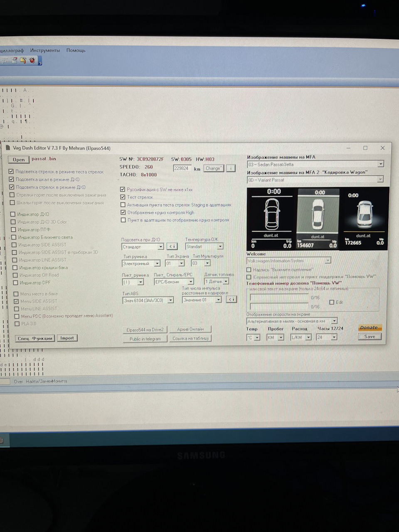Click the Over indicator in background status bar
Viewport: 399px width, 532px height.
tap(18, 381)
